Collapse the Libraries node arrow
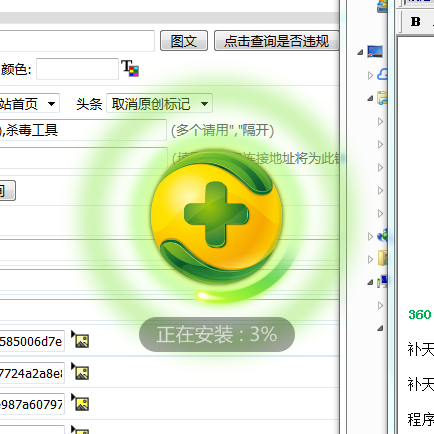Image resolution: width=434 pixels, height=434 pixels. [370, 98]
